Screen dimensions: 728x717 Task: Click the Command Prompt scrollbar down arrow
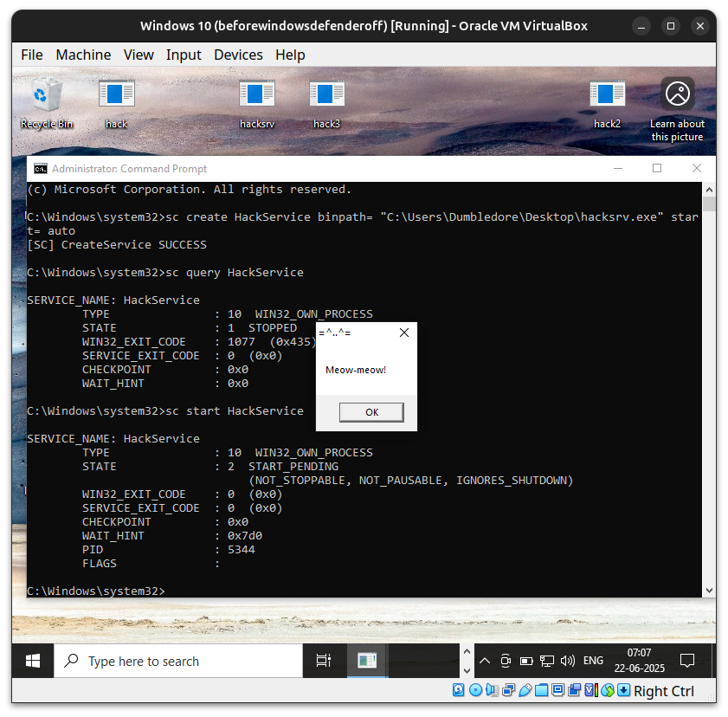pos(709,591)
